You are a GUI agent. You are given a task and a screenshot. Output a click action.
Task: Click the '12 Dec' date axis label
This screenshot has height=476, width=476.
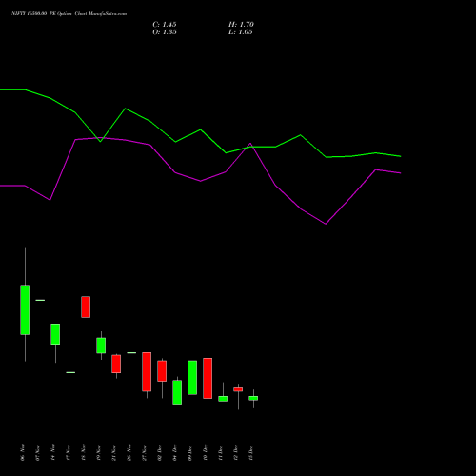235,452
